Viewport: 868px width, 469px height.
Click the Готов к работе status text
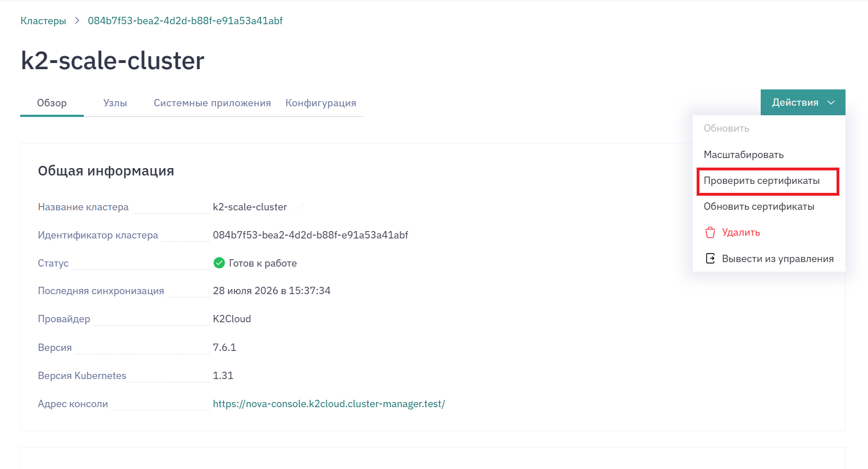click(263, 263)
